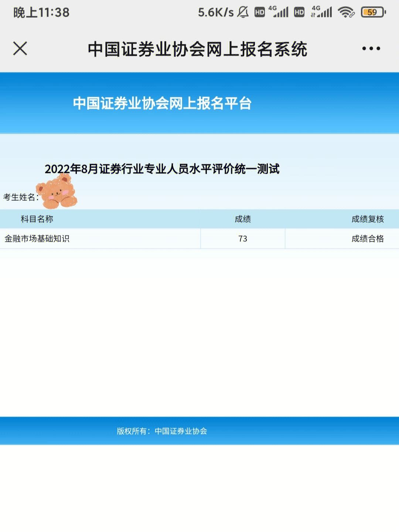399x532 pixels.
Task: Select the 2022年8月 exam title heading
Action: click(x=162, y=169)
